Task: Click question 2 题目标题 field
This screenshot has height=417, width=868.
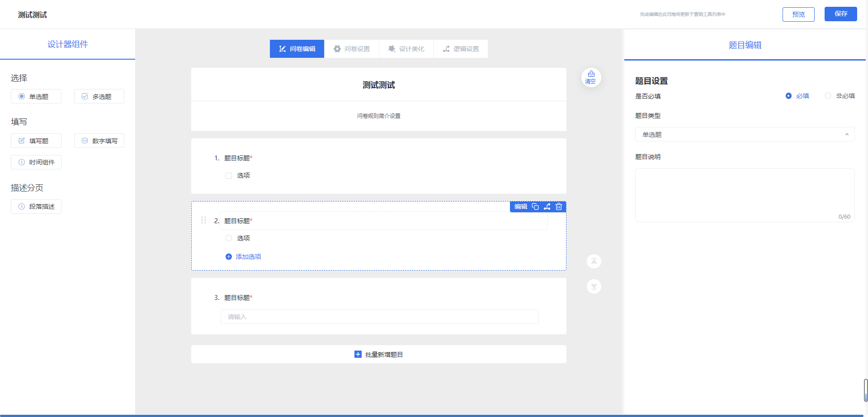Action: tap(383, 220)
